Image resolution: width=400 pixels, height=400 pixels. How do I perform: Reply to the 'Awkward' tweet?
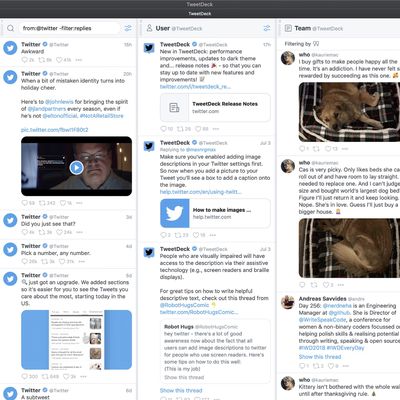pos(25,60)
